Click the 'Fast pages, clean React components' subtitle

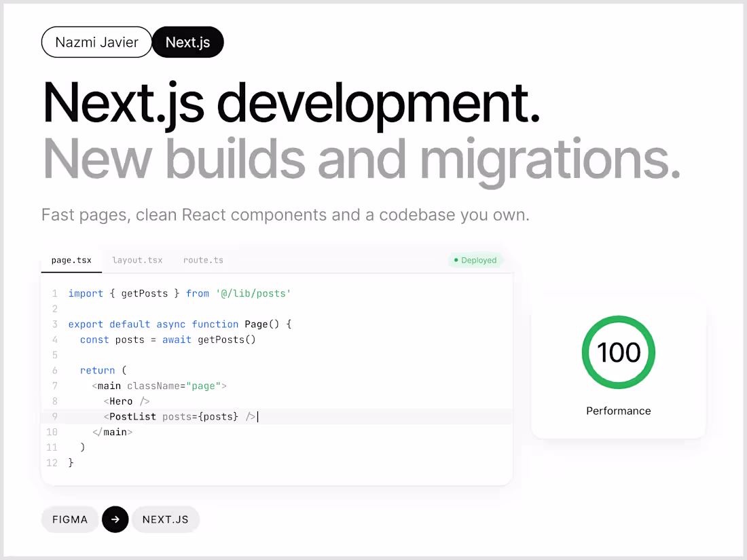tap(285, 214)
